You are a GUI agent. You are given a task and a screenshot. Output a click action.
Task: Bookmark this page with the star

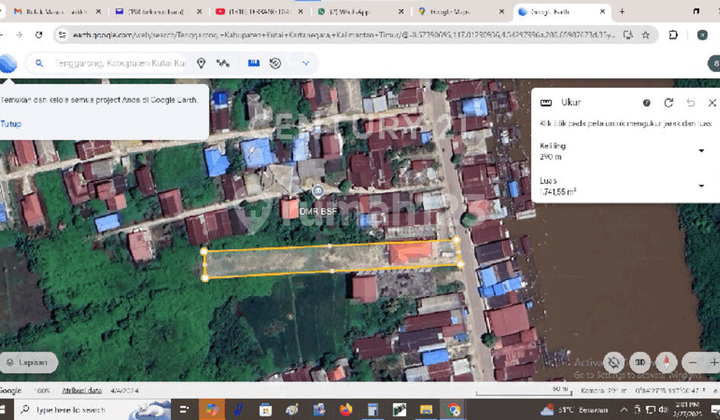point(646,35)
